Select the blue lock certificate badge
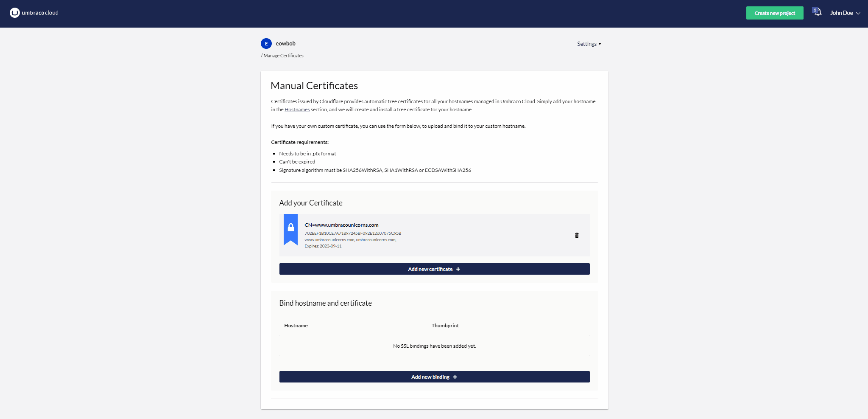This screenshot has width=868, height=419. point(290,229)
